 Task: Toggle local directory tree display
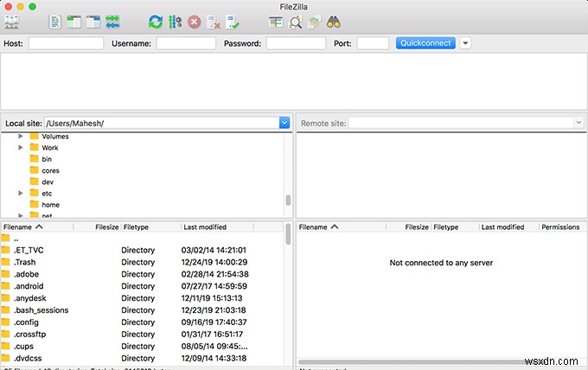[73, 22]
